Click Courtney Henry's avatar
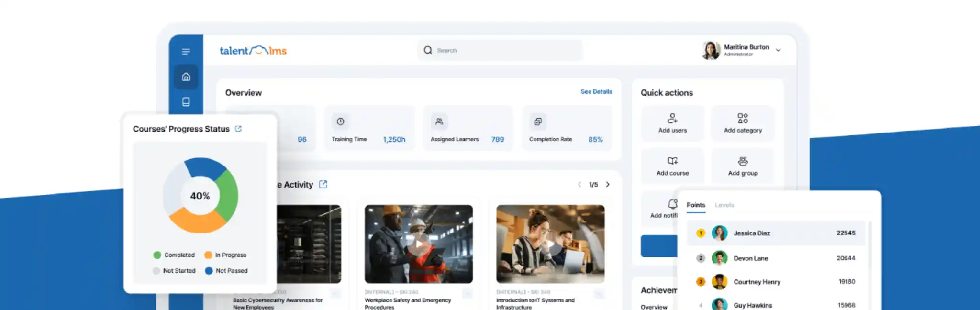 tap(720, 282)
